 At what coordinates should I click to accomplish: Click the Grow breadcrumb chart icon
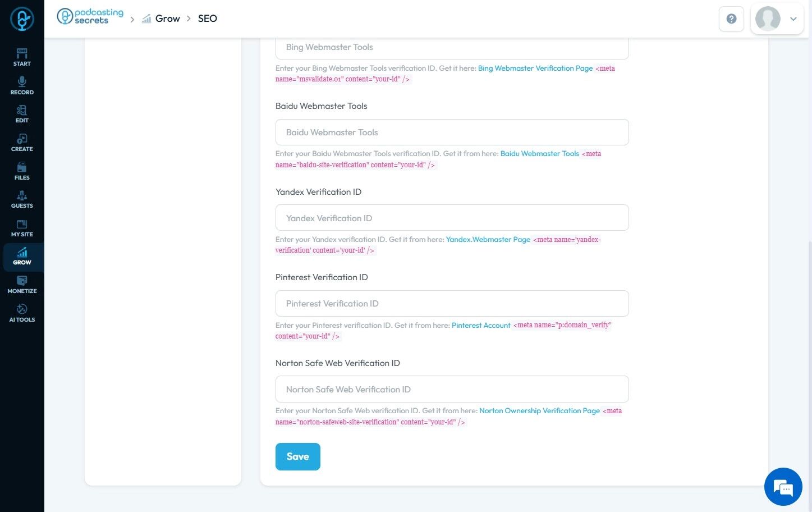click(146, 19)
